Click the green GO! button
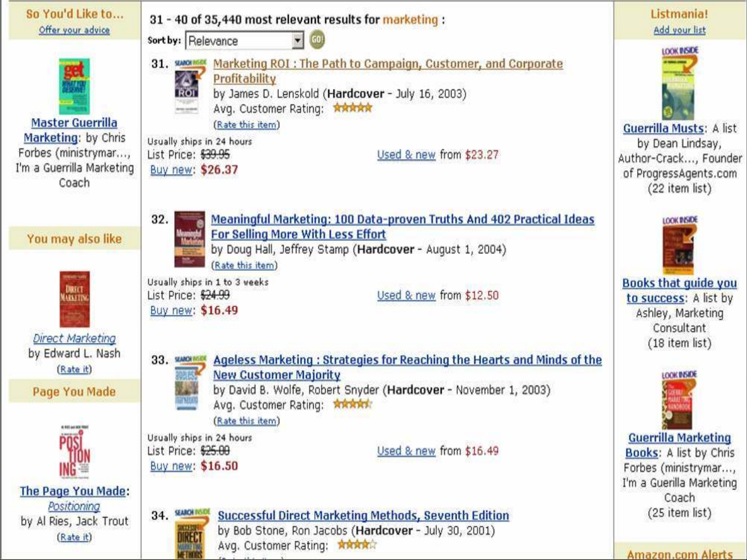 pyautogui.click(x=317, y=40)
